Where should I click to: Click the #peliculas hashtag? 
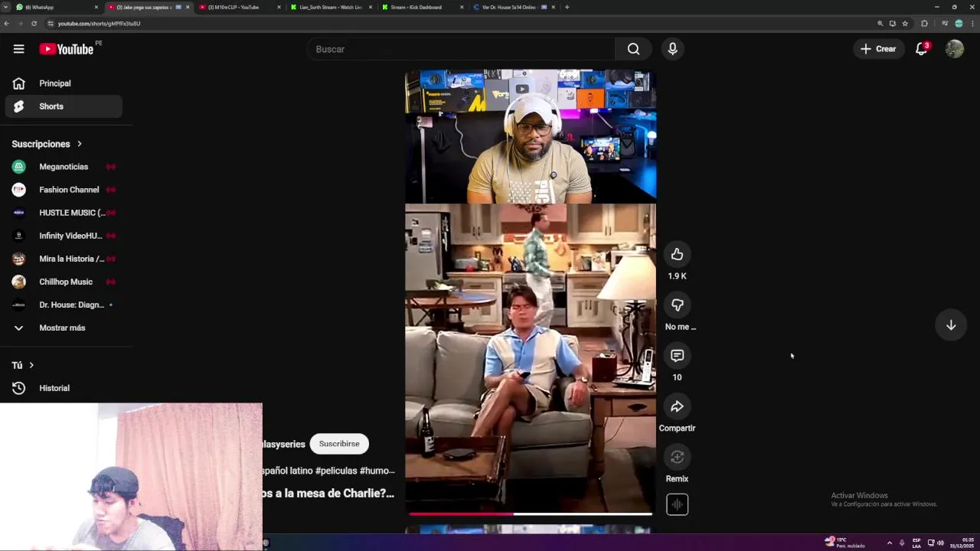click(x=335, y=471)
